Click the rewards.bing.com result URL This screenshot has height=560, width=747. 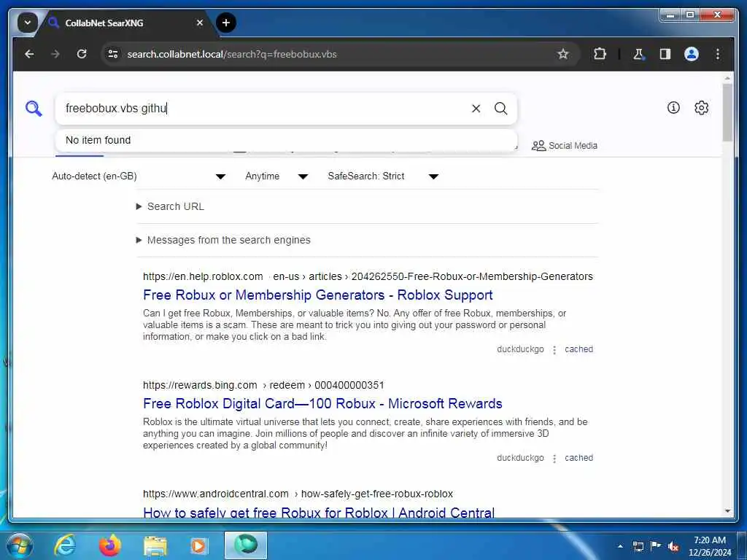pyautogui.click(x=263, y=385)
